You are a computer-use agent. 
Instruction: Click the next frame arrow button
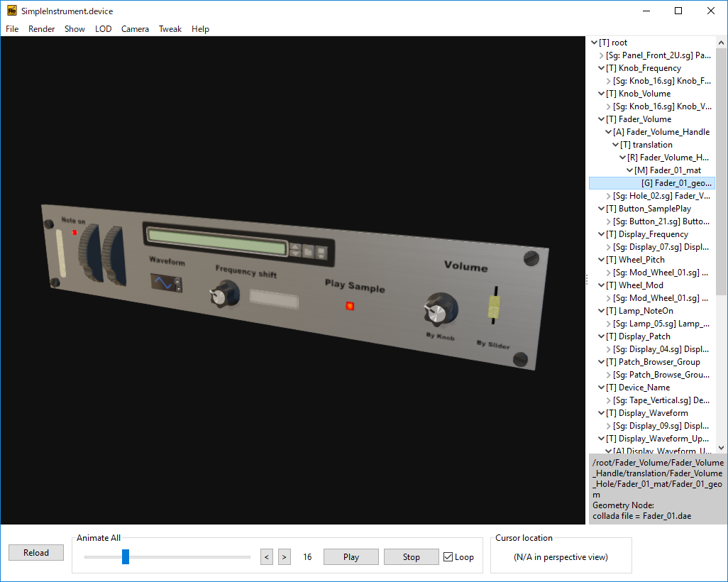click(x=284, y=557)
